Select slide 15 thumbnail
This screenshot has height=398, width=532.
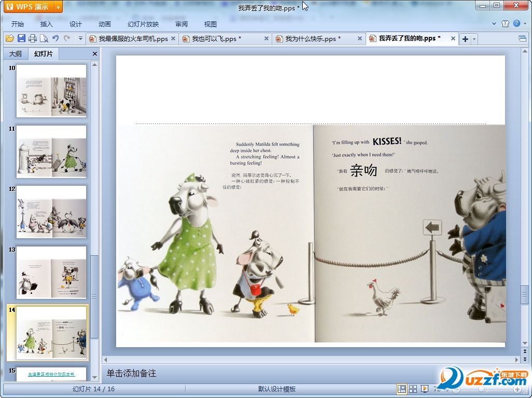click(x=51, y=374)
